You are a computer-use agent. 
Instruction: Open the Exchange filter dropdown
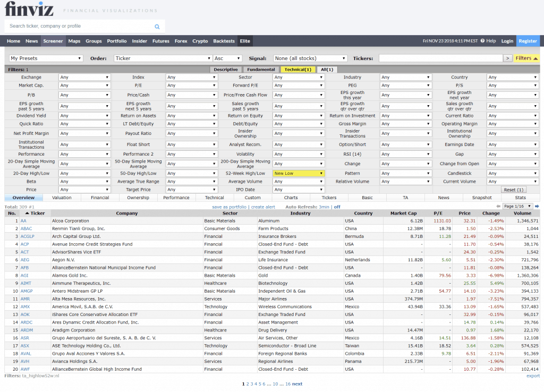(x=84, y=78)
